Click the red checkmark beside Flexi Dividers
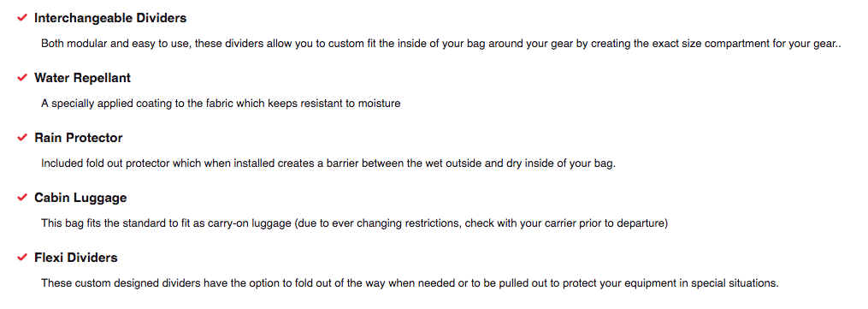This screenshot has height=309, width=868. (22, 257)
